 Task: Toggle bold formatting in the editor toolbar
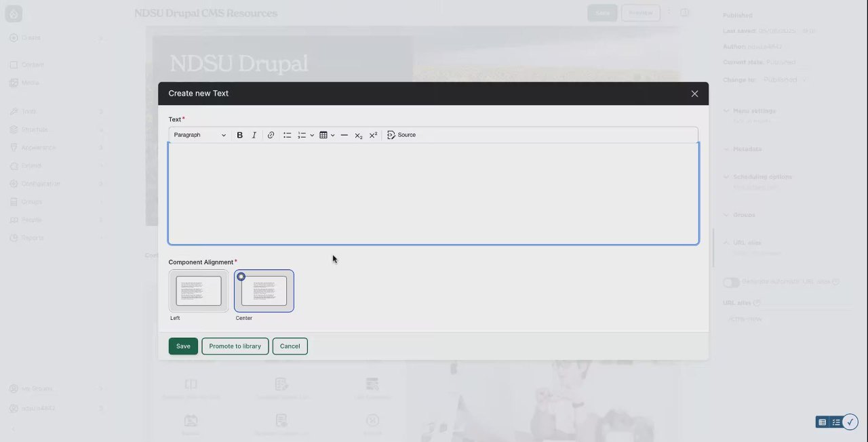(239, 135)
